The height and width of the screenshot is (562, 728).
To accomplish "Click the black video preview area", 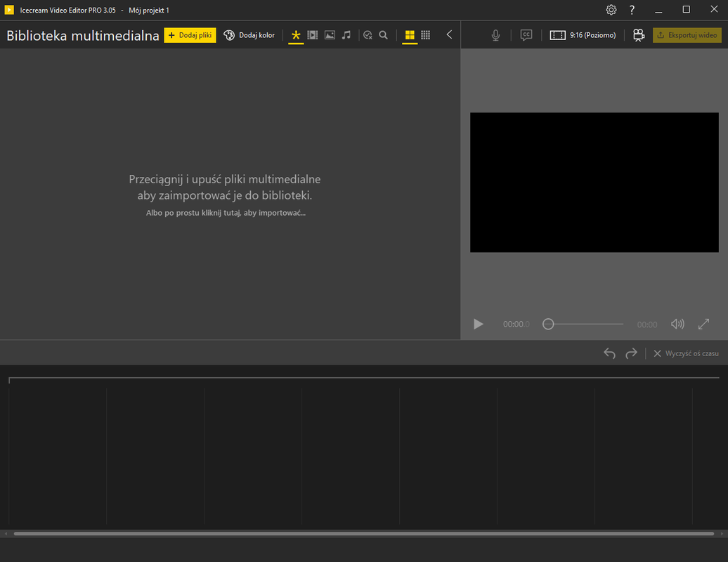I will [594, 183].
